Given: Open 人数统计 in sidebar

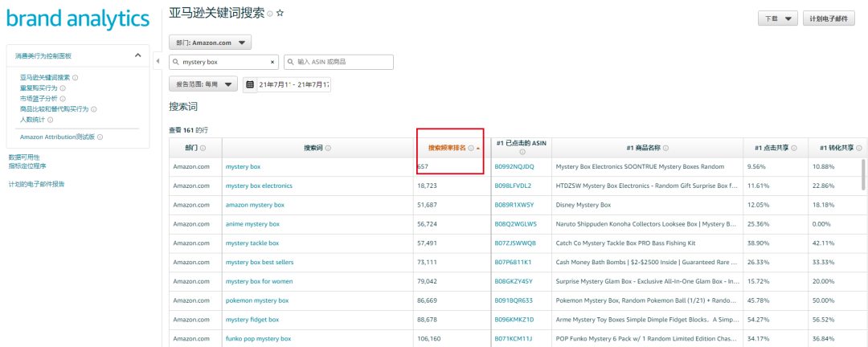Looking at the screenshot, I should coord(33,120).
